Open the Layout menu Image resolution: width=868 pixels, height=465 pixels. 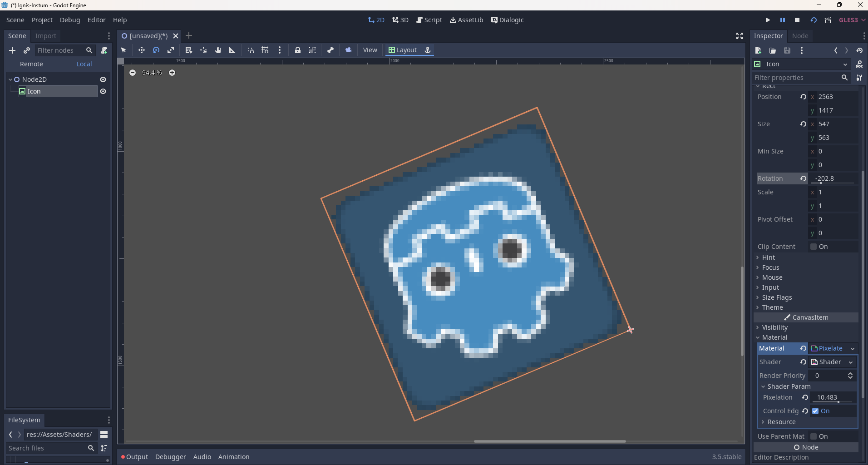(403, 50)
